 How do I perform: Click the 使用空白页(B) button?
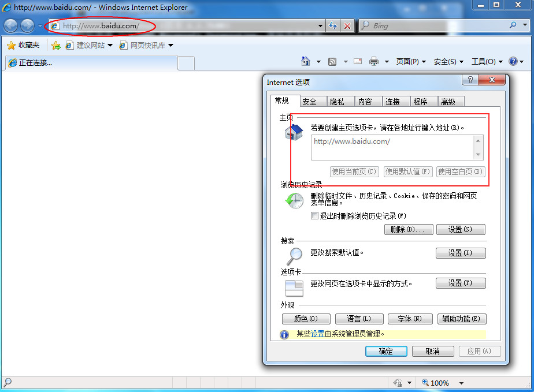(x=461, y=171)
